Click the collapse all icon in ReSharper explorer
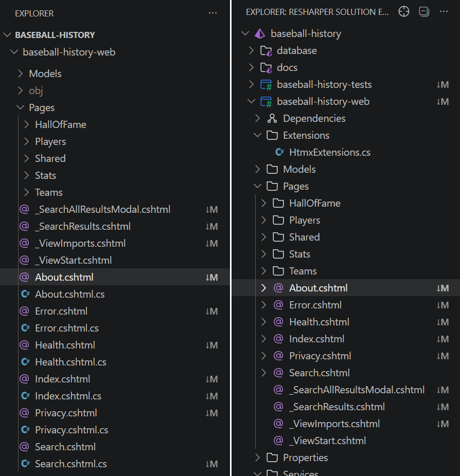460x476 pixels. [423, 12]
